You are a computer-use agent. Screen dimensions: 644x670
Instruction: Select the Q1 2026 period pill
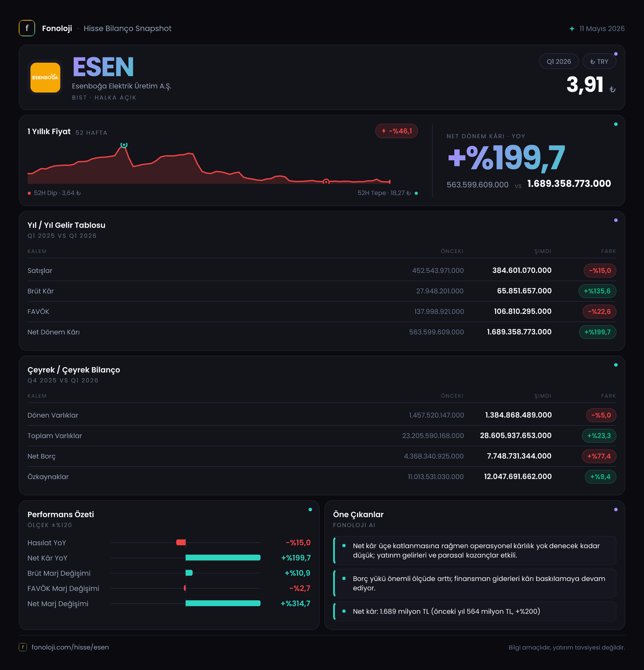[x=559, y=61]
